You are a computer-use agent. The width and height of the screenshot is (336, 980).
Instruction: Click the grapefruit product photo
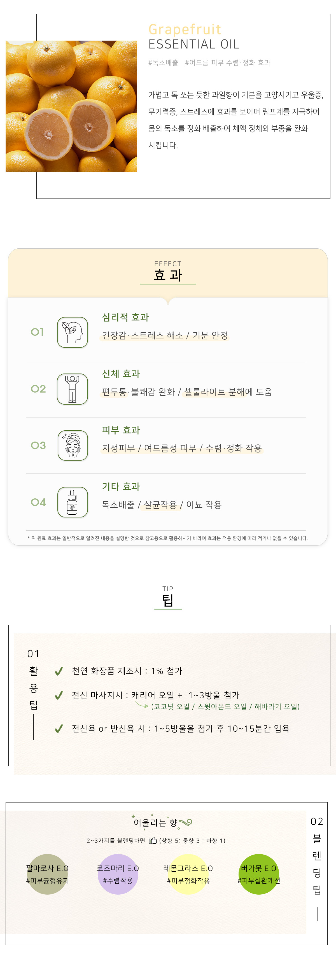tap(71, 106)
